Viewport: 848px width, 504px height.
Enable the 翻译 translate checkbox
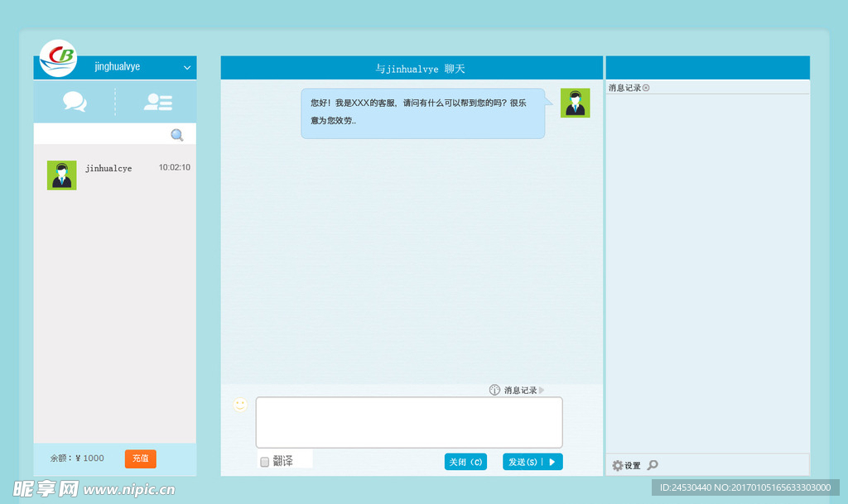tap(265, 462)
